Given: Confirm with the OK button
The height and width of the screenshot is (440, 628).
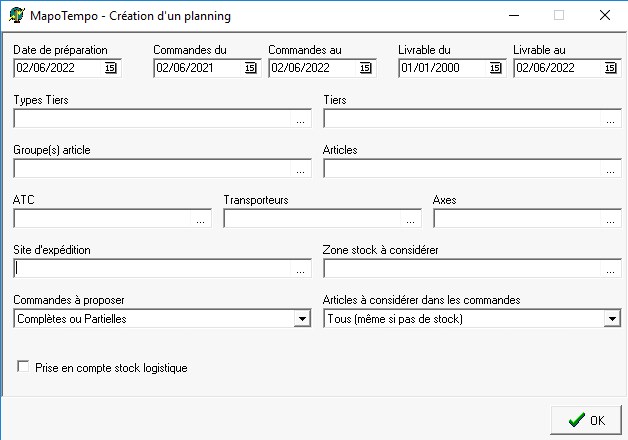Looking at the screenshot, I should (x=586, y=420).
